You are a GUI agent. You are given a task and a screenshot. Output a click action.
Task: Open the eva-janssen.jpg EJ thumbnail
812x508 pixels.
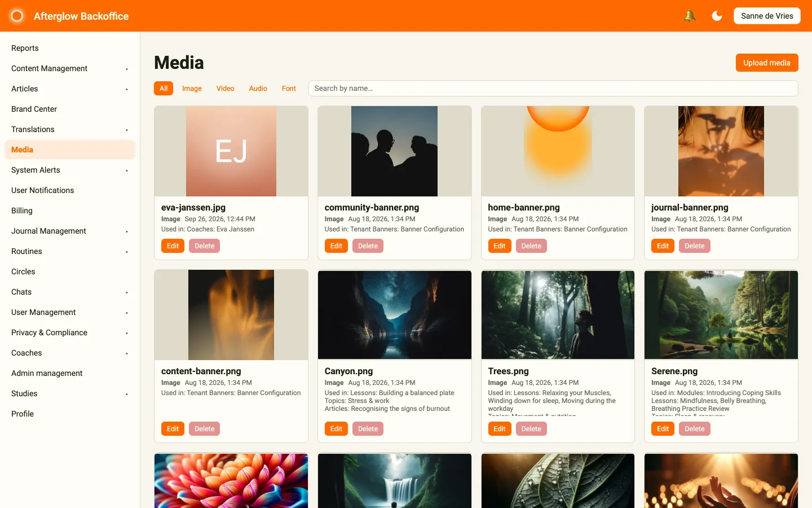click(x=231, y=151)
